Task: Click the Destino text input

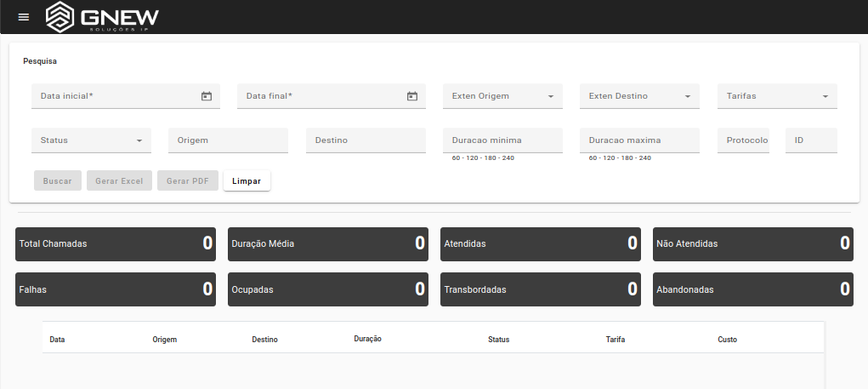Action: click(366, 140)
